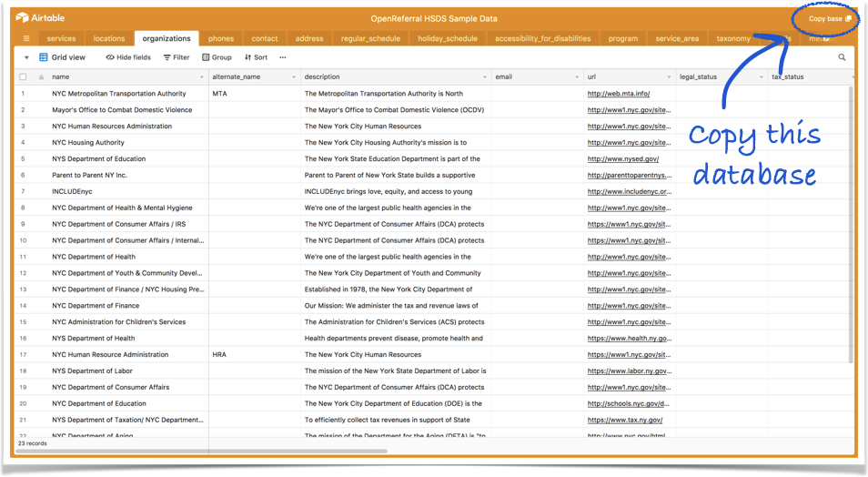Click the Grid view switcher
Image resolution: width=868 pixels, height=477 pixels.
tap(63, 57)
